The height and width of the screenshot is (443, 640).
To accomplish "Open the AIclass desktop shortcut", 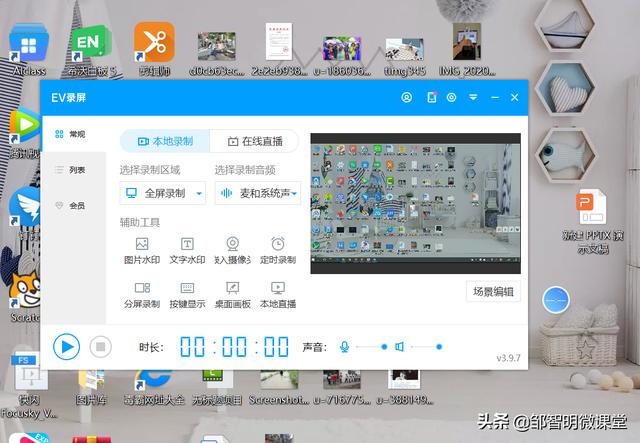I will [29, 50].
